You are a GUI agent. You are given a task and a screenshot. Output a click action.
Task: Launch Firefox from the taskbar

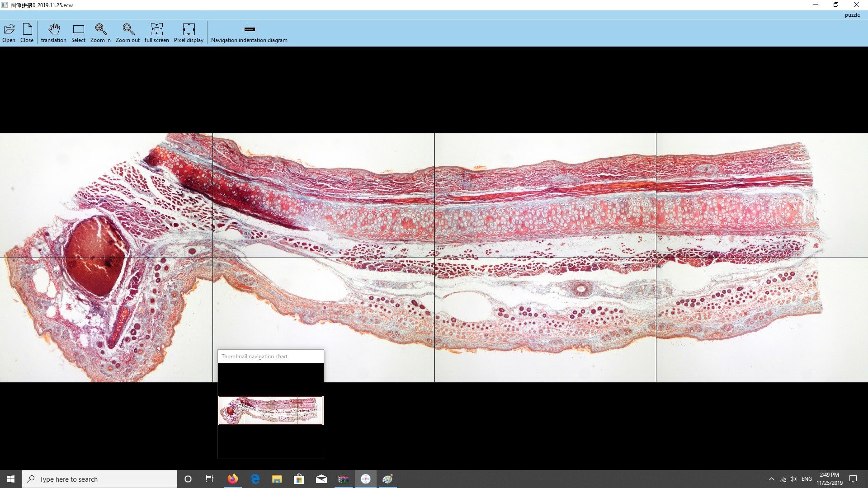tap(232, 479)
